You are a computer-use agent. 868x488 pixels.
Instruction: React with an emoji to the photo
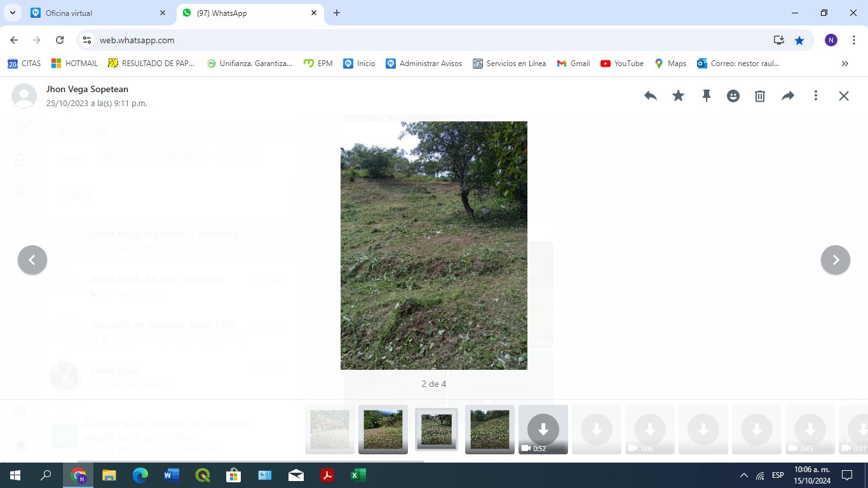[733, 95]
